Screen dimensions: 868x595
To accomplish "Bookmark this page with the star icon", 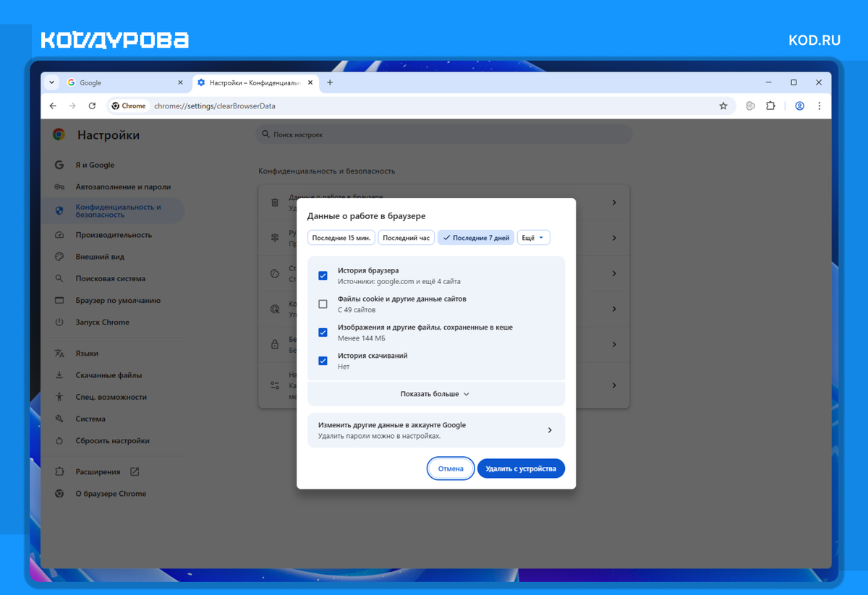I will pos(723,106).
